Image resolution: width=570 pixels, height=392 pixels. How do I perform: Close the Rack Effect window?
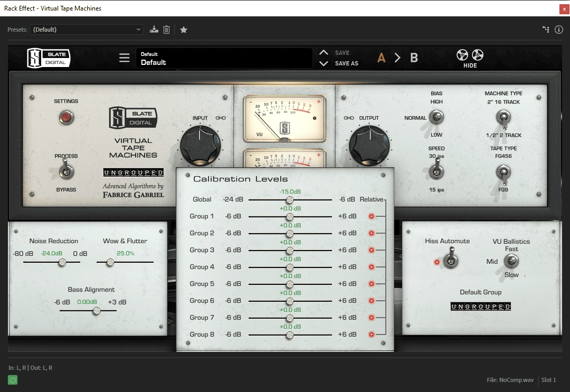(x=564, y=9)
